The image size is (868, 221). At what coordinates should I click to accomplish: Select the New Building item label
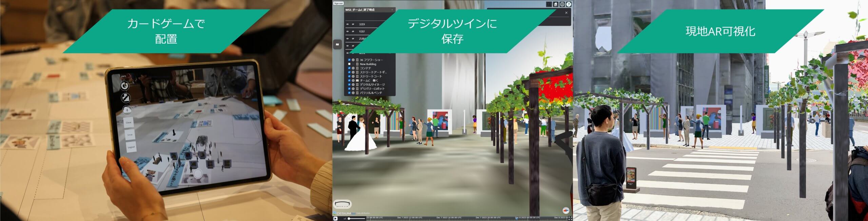click(368, 64)
